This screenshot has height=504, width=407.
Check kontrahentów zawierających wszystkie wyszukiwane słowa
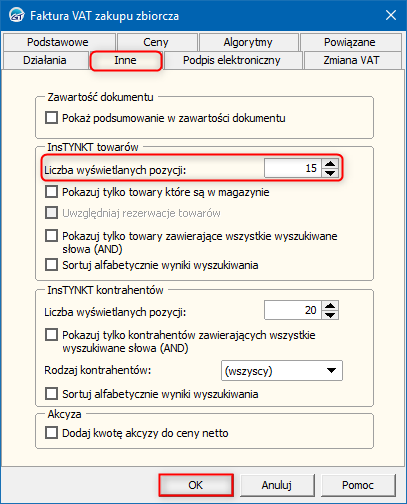tap(51, 335)
